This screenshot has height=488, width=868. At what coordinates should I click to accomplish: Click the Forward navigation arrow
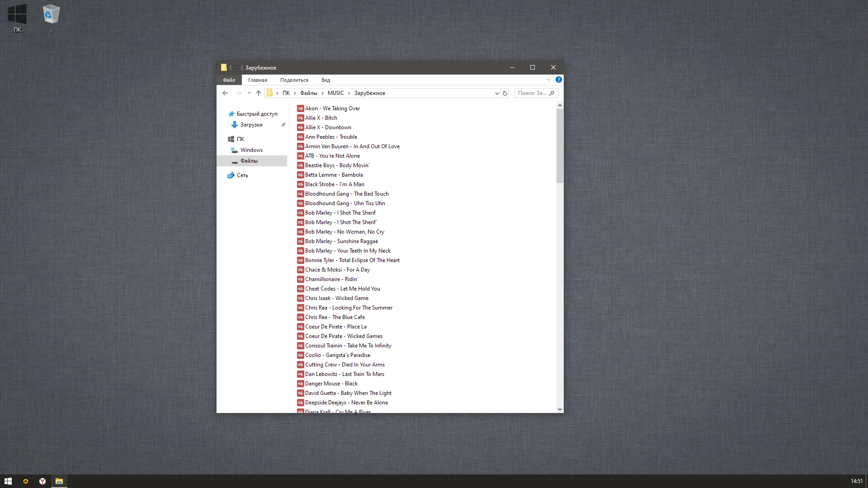pos(238,93)
